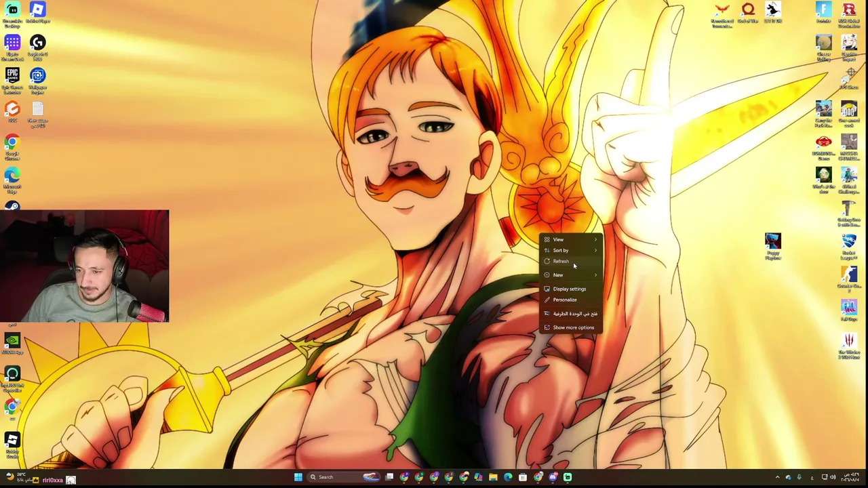Image resolution: width=868 pixels, height=488 pixels.
Task: Choose Refresh in the context menu
Action: click(570, 261)
